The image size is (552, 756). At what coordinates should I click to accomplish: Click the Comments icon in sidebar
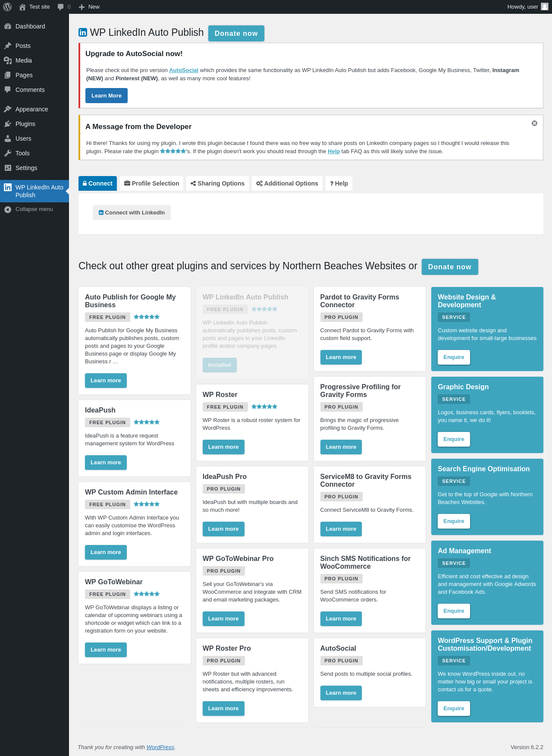(8, 90)
